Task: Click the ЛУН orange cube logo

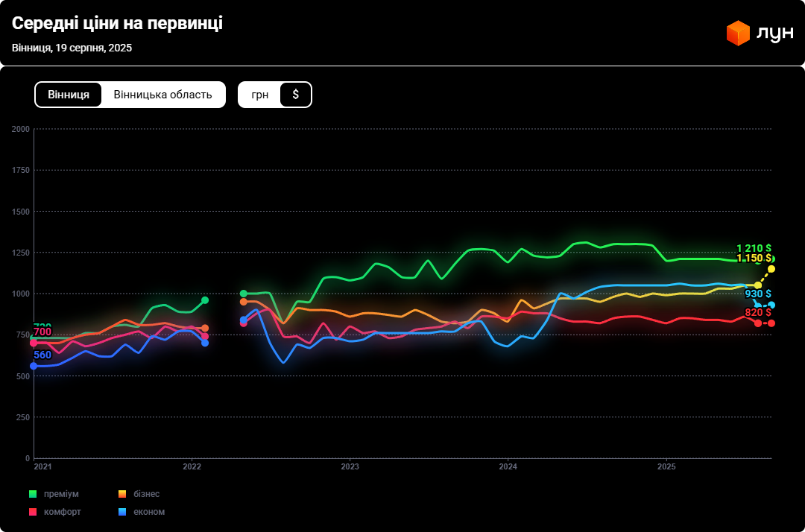Action: (x=737, y=33)
